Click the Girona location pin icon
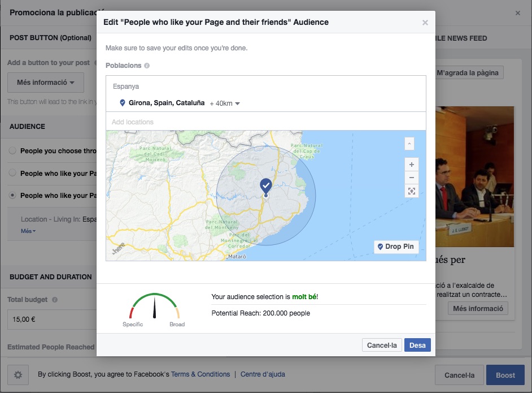This screenshot has width=532, height=393. click(x=123, y=102)
